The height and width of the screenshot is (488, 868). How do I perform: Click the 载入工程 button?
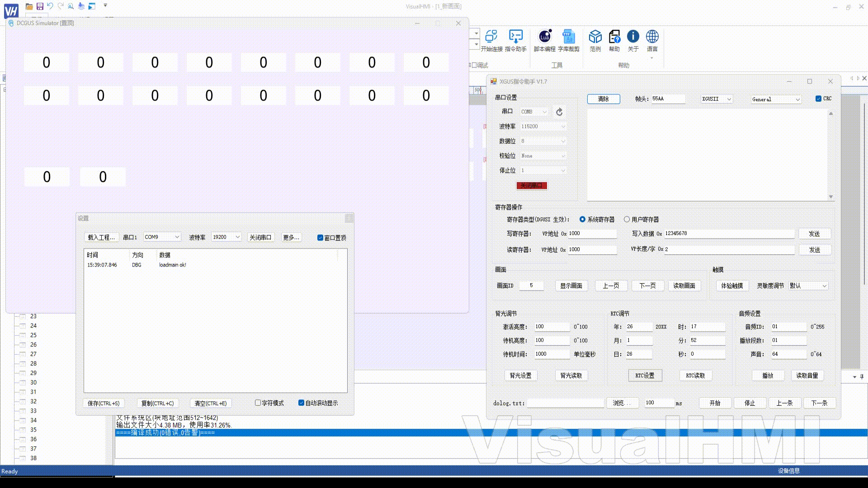101,237
